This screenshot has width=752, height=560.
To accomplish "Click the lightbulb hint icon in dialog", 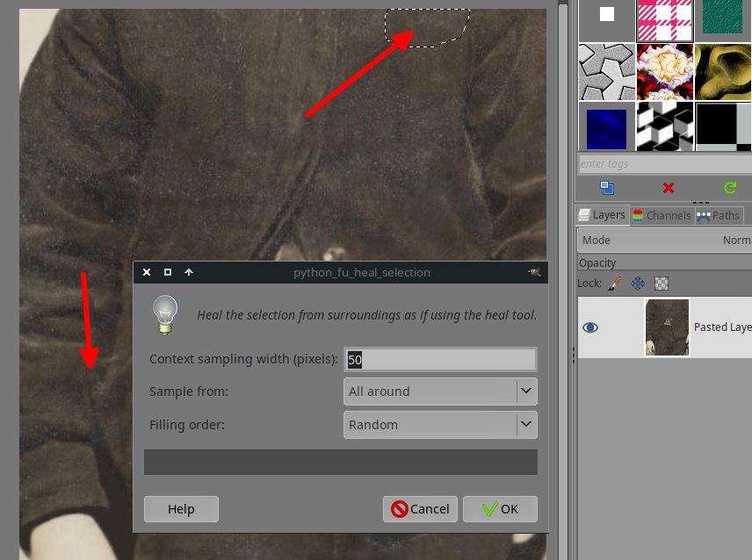I will [165, 315].
